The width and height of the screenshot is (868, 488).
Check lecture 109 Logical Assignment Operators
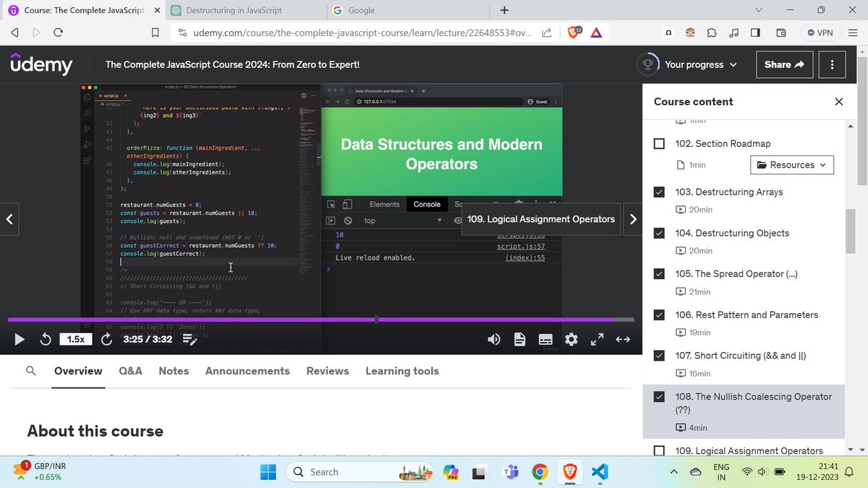[659, 450]
